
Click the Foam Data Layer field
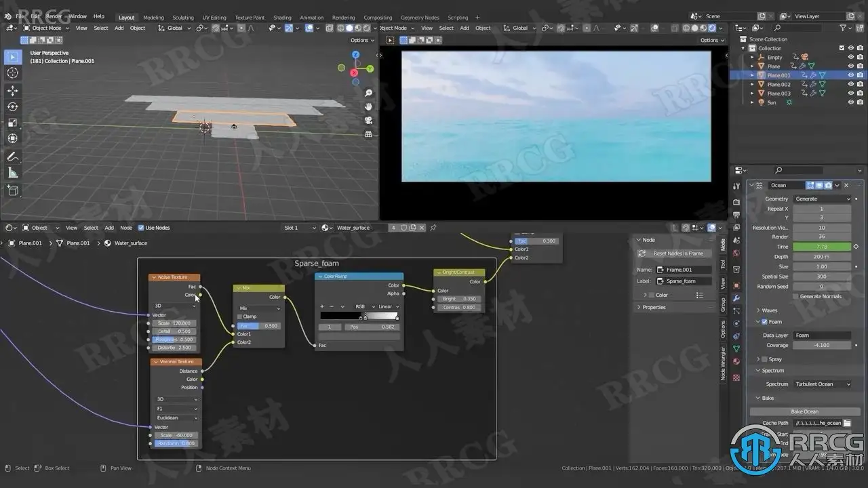pos(822,335)
